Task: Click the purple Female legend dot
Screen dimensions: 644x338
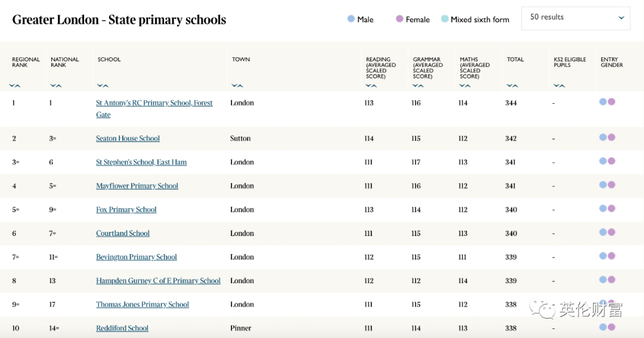Action: [400, 19]
